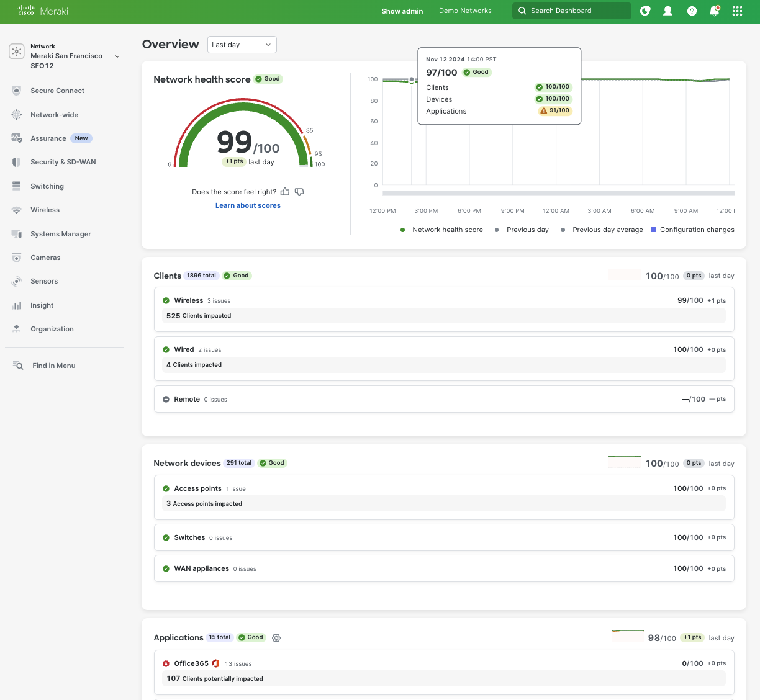This screenshot has height=700, width=760.
Task: Open notifications bell in top bar
Action: 714,11
